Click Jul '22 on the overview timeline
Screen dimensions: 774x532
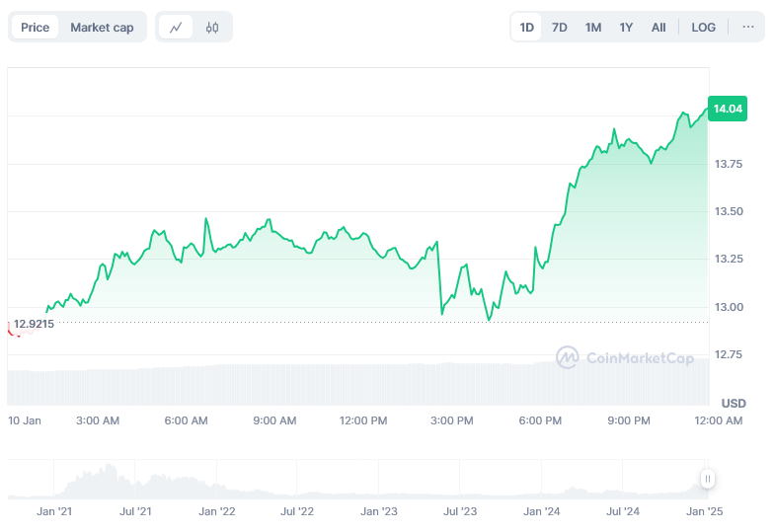tap(297, 511)
